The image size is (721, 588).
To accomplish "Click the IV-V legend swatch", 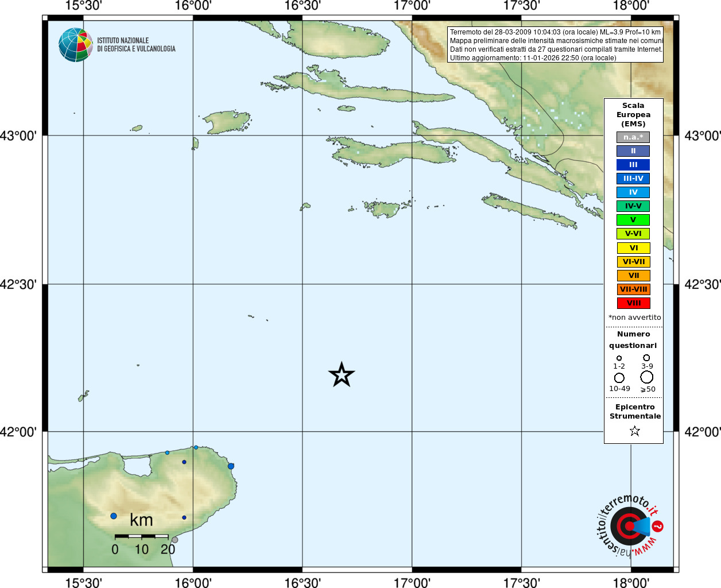I will click(633, 206).
